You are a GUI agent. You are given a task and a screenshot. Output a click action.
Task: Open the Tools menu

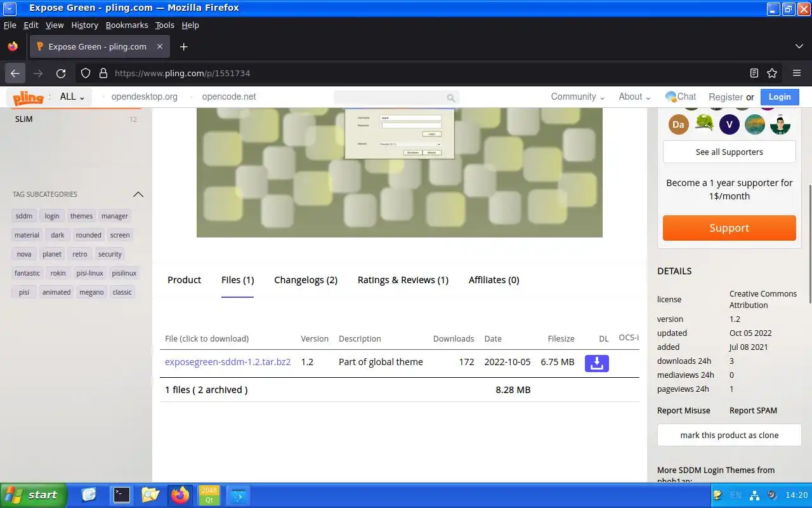pyautogui.click(x=165, y=25)
